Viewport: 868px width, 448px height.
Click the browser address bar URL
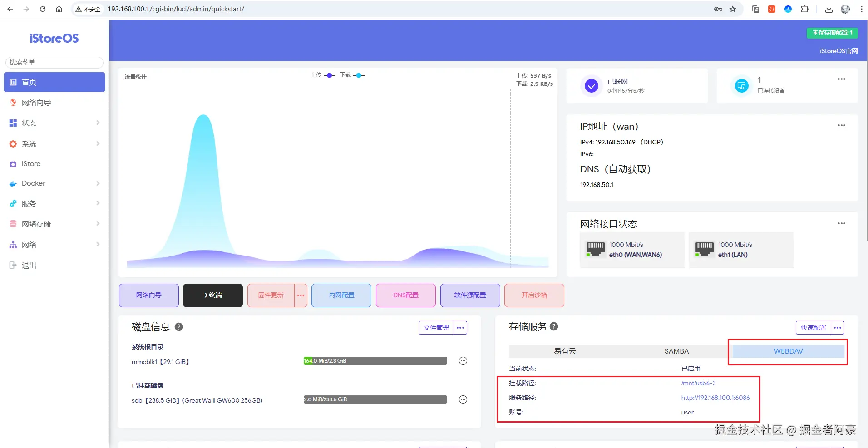coord(176,9)
